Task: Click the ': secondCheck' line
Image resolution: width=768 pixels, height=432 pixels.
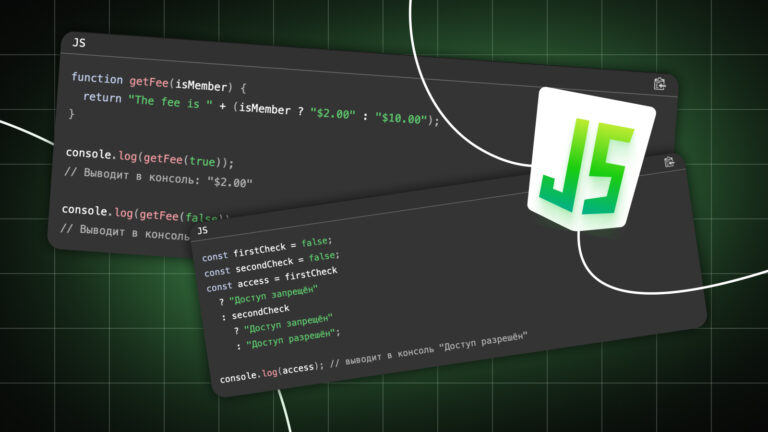Action: coord(255,312)
